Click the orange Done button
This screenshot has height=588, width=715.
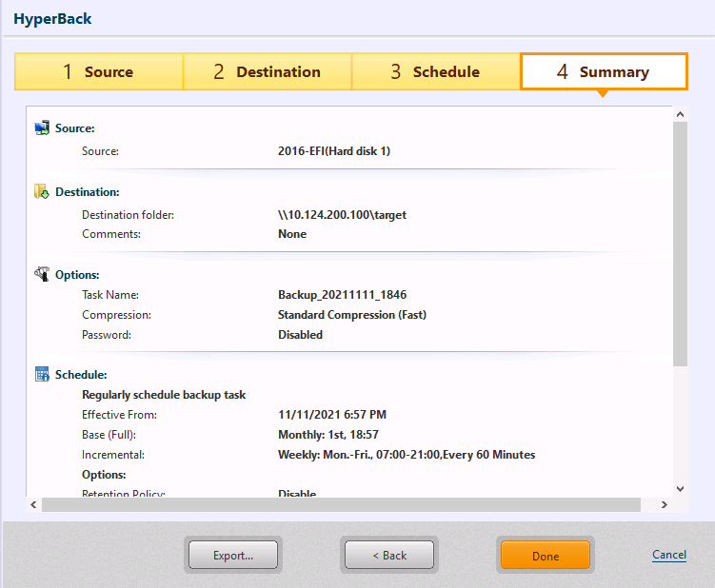(x=546, y=556)
